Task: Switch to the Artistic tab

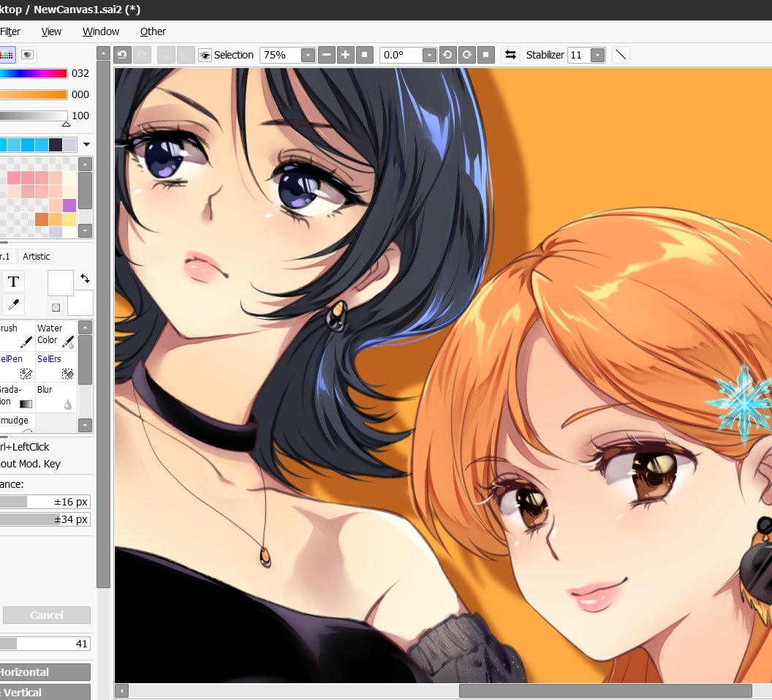Action: tap(36, 256)
